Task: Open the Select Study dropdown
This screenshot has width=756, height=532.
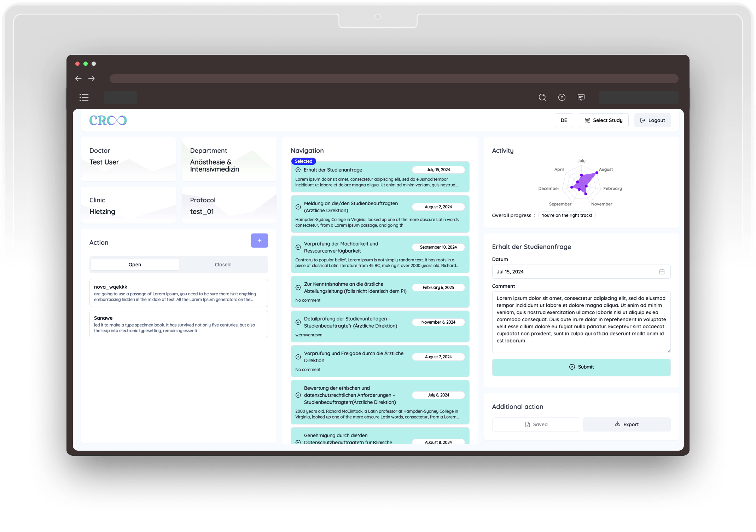Action: coord(603,120)
